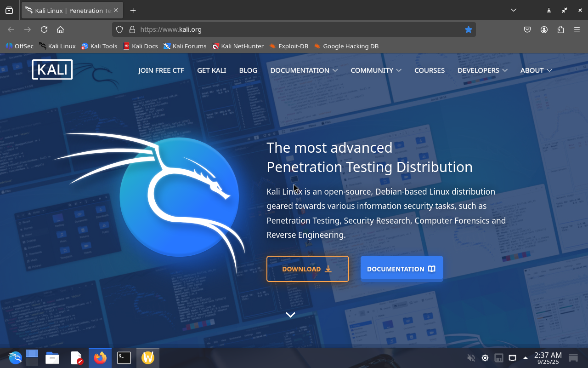Open the Firefox downloads panel

pos(548,10)
